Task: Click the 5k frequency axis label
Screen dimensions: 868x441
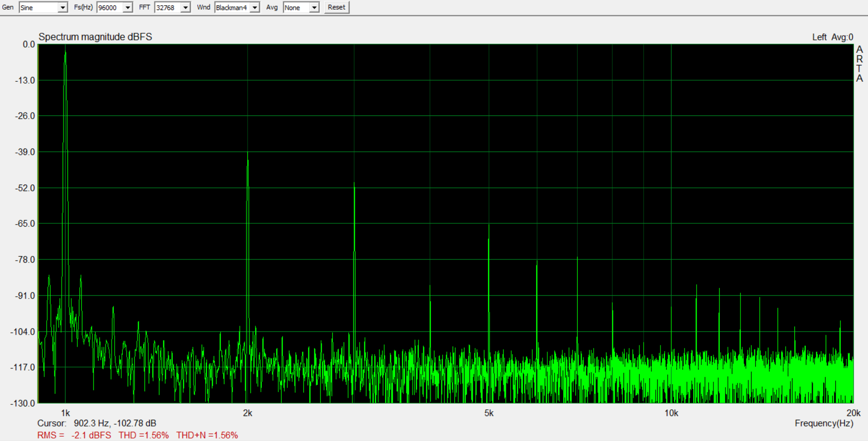Action: (489, 413)
